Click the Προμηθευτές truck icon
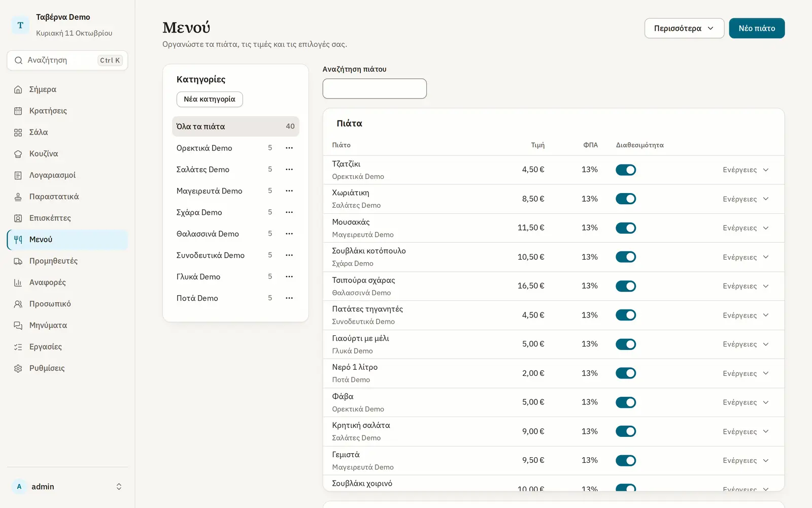This screenshot has height=508, width=812. 18,261
